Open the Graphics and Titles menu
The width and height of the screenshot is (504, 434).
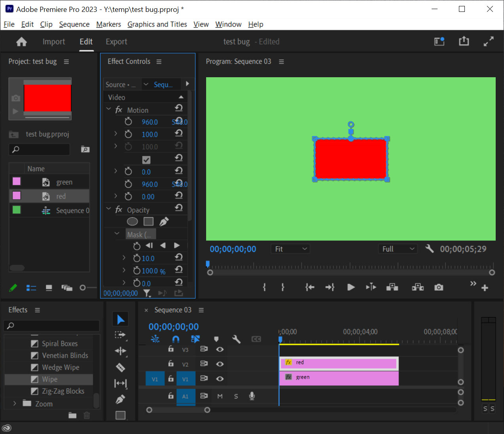pos(157,24)
